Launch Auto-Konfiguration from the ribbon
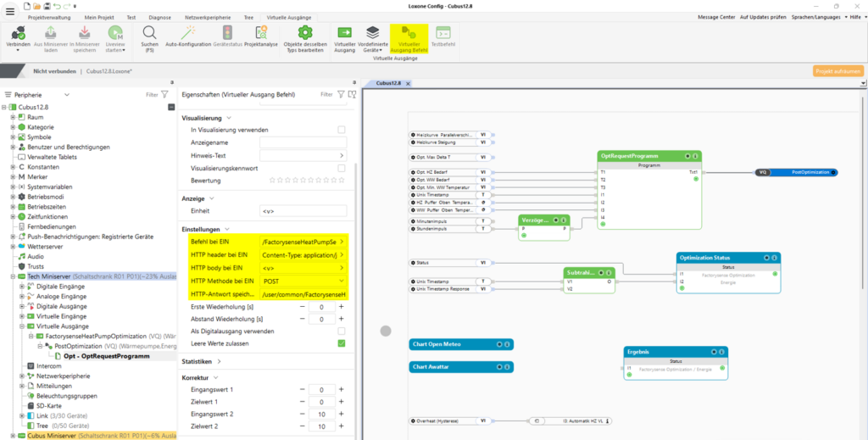Screen dimensions: 868x440 pos(188,32)
